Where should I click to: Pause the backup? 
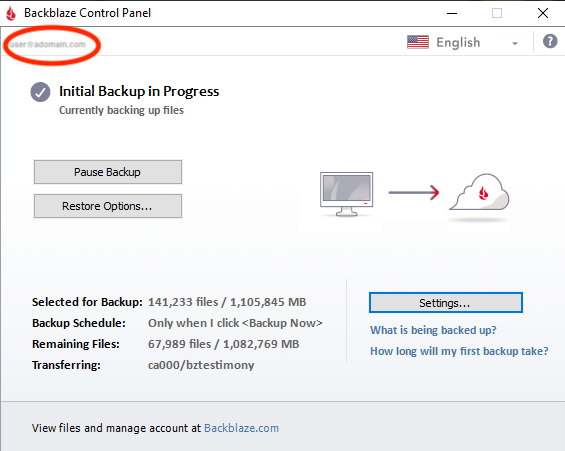[x=108, y=172]
